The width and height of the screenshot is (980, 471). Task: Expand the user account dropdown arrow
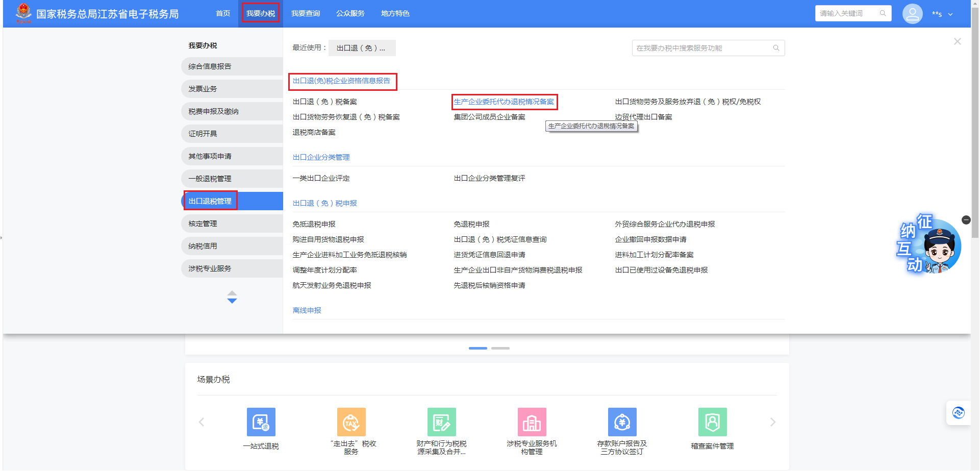pos(950,14)
